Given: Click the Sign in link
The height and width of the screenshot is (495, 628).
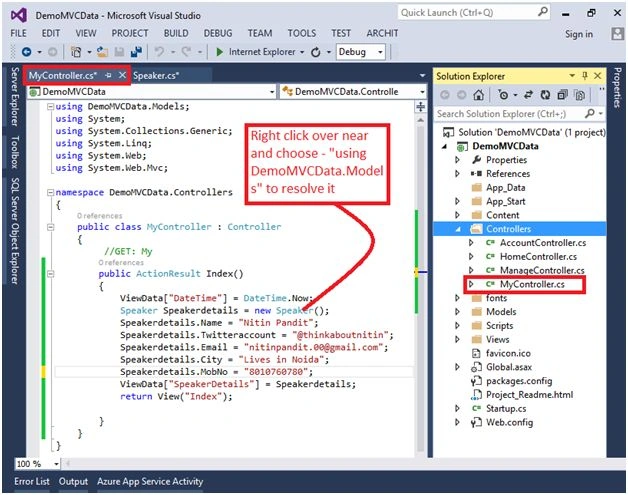Looking at the screenshot, I should pyautogui.click(x=579, y=34).
